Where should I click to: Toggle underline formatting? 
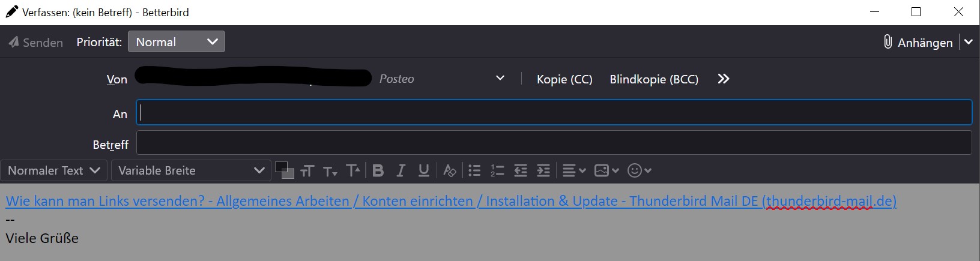tap(424, 171)
